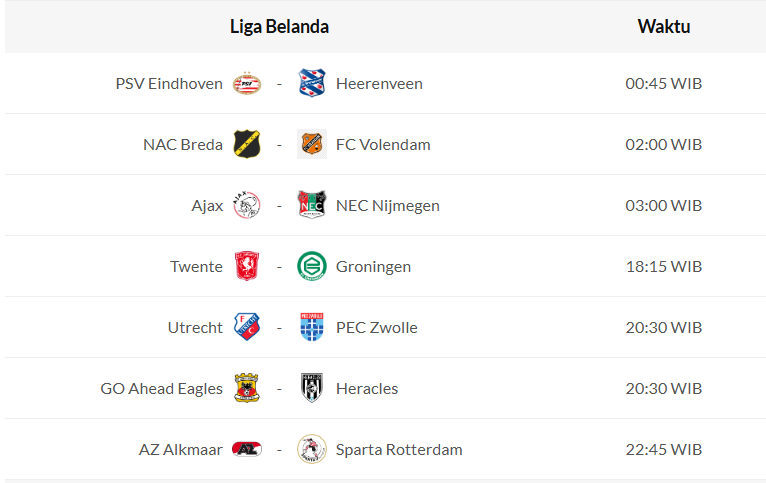Click the 00:45 WIB kickoff time

(x=664, y=84)
